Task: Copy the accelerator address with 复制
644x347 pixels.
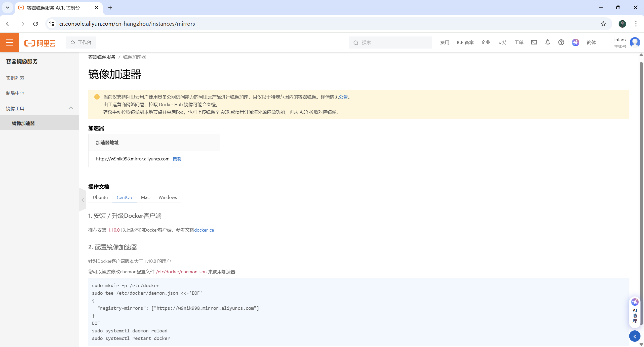Action: click(x=177, y=159)
